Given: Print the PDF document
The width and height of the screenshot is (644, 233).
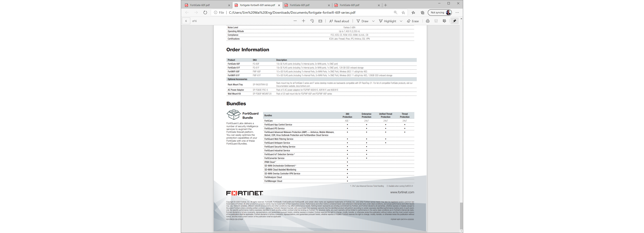Looking at the screenshot, I should 428,21.
